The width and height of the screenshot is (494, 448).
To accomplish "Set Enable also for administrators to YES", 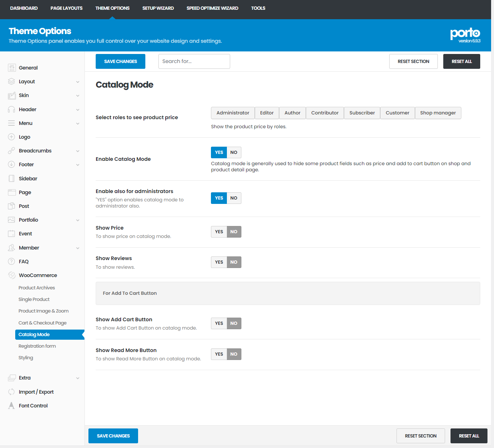I will (219, 198).
